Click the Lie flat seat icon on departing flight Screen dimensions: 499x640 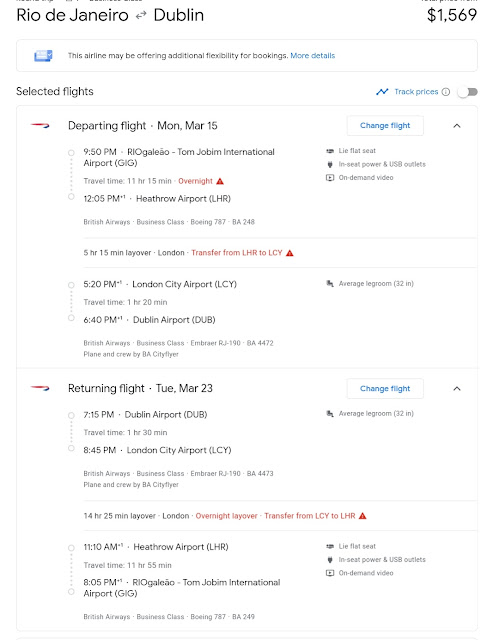(330, 151)
